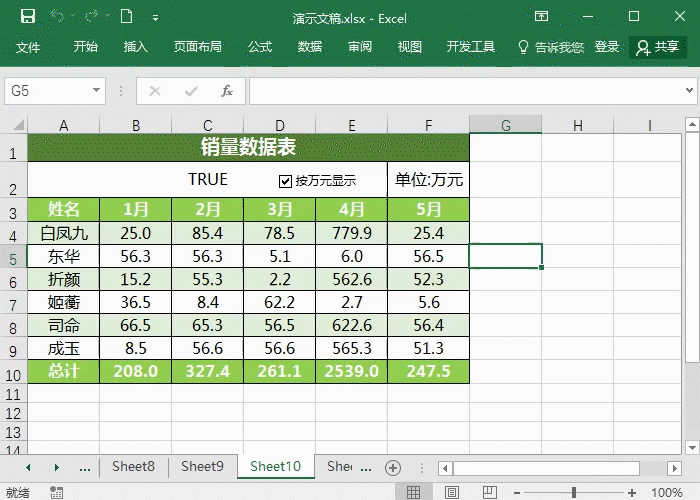700x500 pixels.
Task: Click the Save icon in quick access toolbar
Action: click(28, 17)
